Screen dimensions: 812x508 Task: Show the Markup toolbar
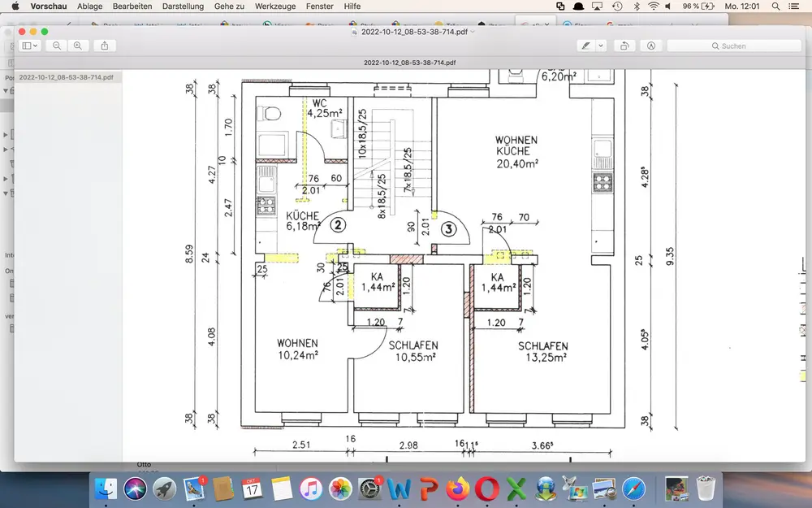(x=651, y=46)
